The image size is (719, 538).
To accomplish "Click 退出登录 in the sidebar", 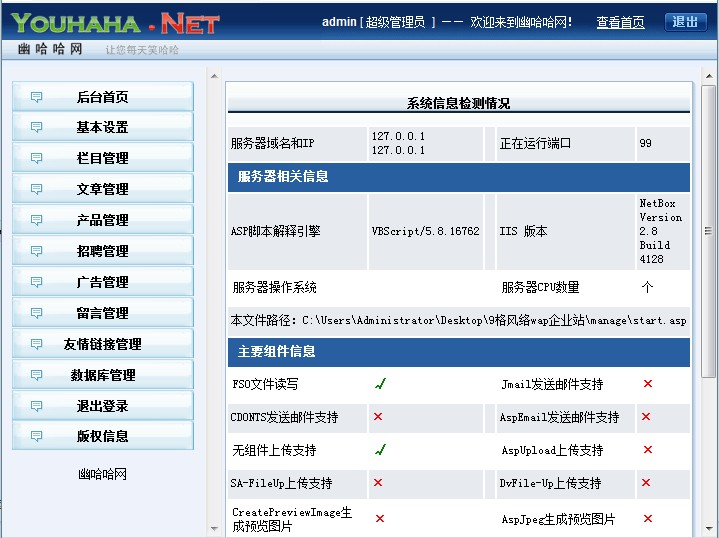I will click(103, 406).
